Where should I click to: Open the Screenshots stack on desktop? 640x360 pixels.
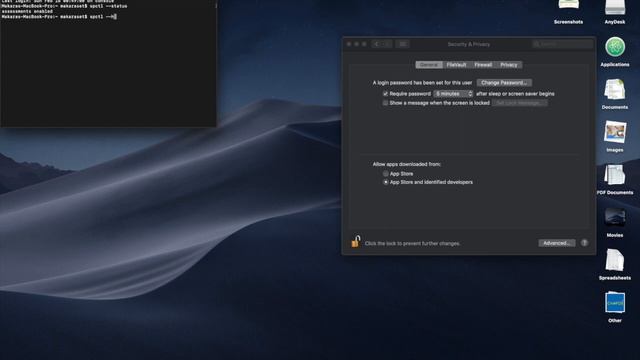(569, 6)
